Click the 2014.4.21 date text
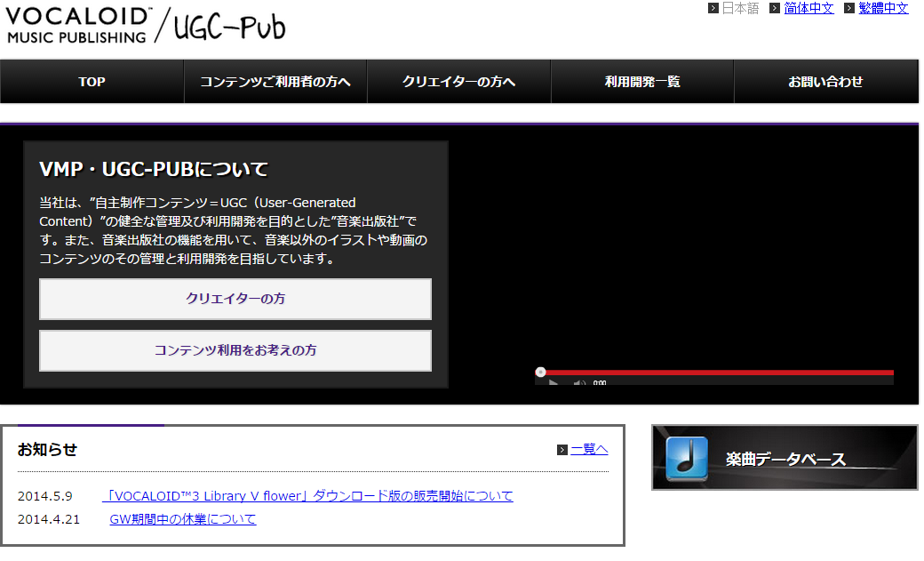This screenshot has width=924, height=561. (x=48, y=520)
